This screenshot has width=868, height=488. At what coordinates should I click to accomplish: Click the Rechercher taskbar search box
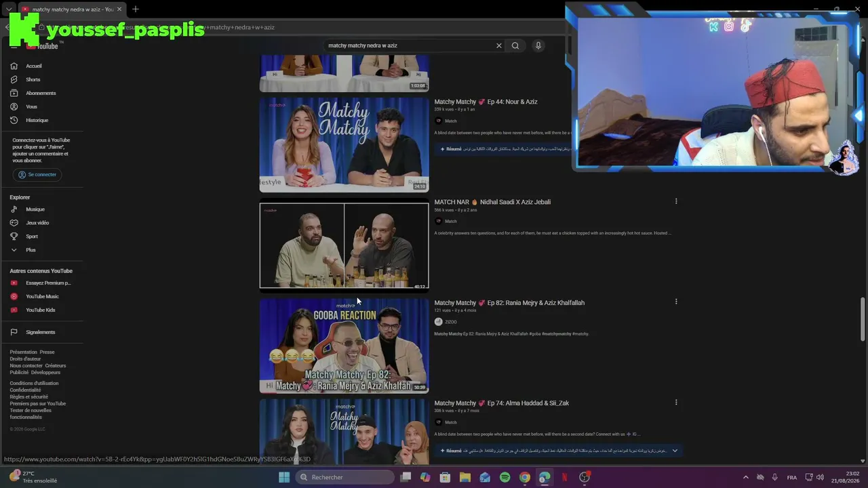click(345, 477)
